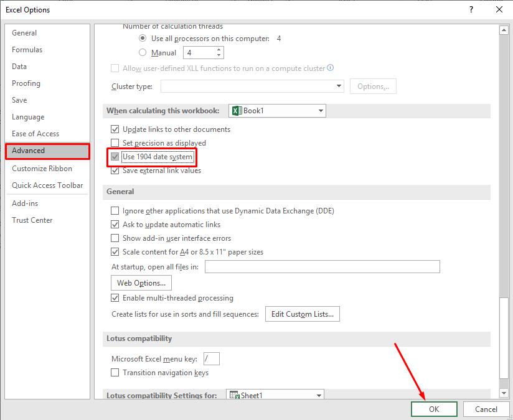The height and width of the screenshot is (420, 513).
Task: Close the Excel Options dialog
Action: (499, 9)
